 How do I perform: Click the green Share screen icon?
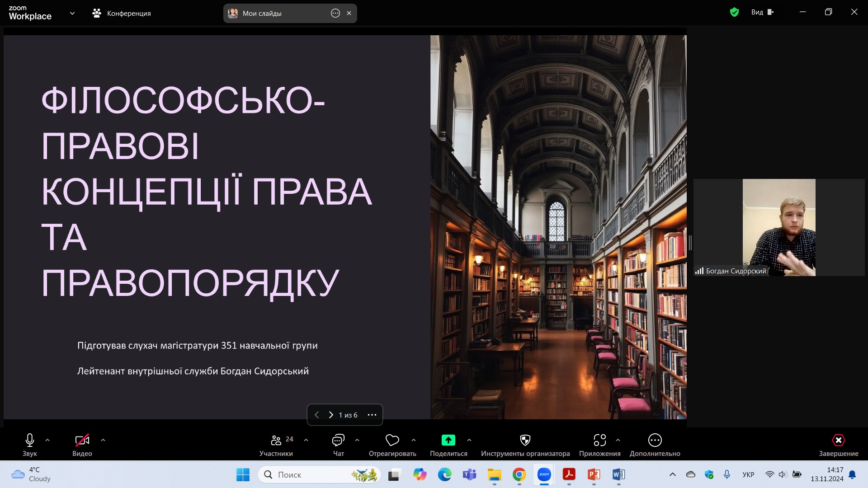click(448, 440)
